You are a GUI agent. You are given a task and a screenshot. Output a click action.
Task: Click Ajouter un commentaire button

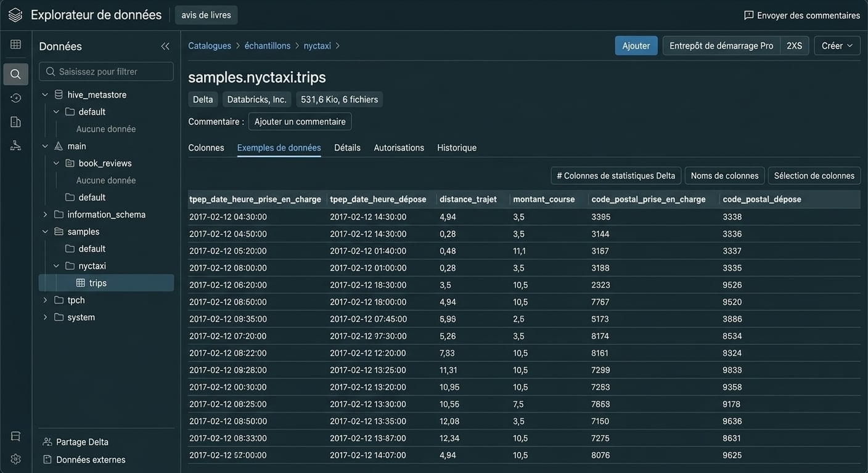point(300,121)
